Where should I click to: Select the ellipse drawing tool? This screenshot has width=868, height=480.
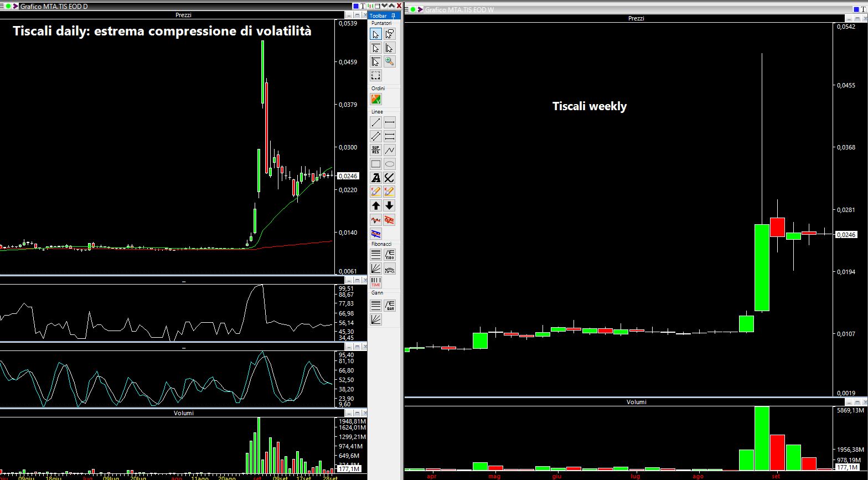[x=390, y=164]
